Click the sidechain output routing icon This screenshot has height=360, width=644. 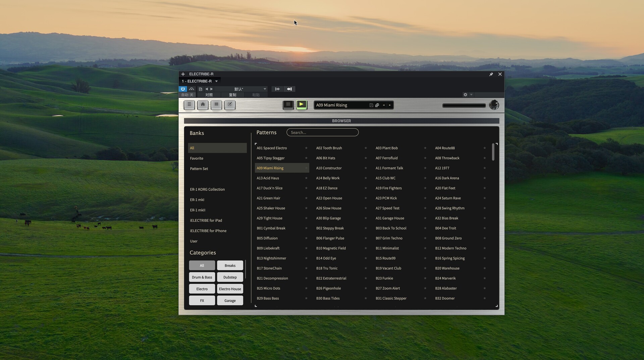(277, 89)
